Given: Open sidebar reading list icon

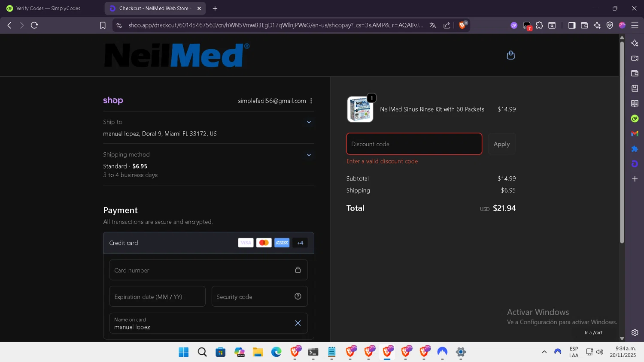Looking at the screenshot, I should pyautogui.click(x=635, y=103).
